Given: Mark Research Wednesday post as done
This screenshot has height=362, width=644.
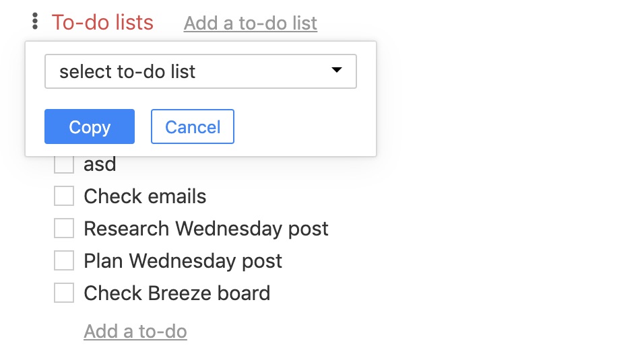Looking at the screenshot, I should click(64, 229).
